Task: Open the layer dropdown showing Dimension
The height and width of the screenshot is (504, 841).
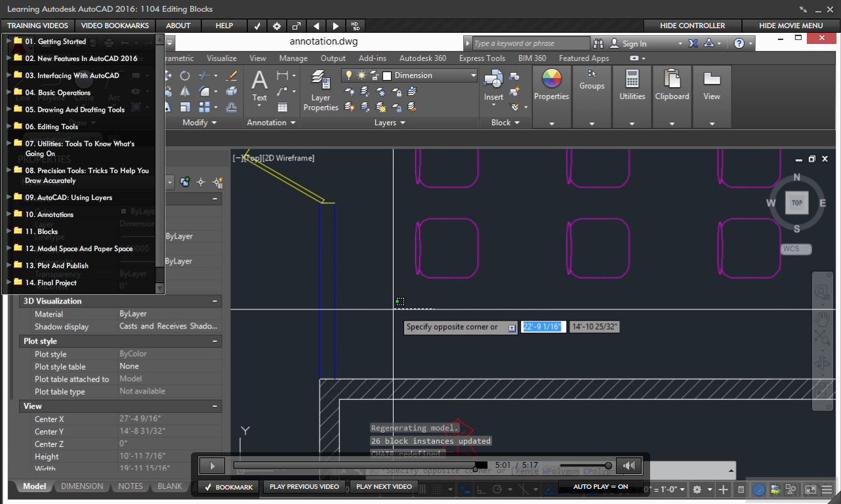Action: [474, 75]
